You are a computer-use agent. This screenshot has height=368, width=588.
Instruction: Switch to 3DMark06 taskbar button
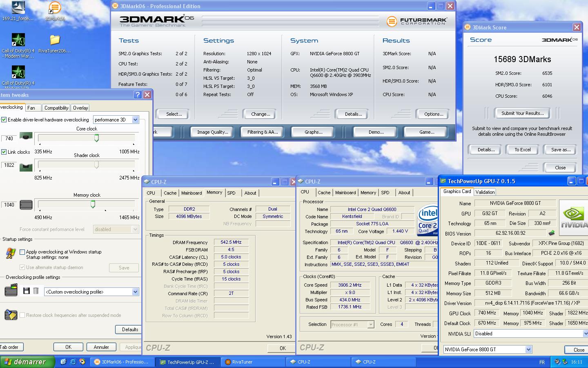point(122,362)
